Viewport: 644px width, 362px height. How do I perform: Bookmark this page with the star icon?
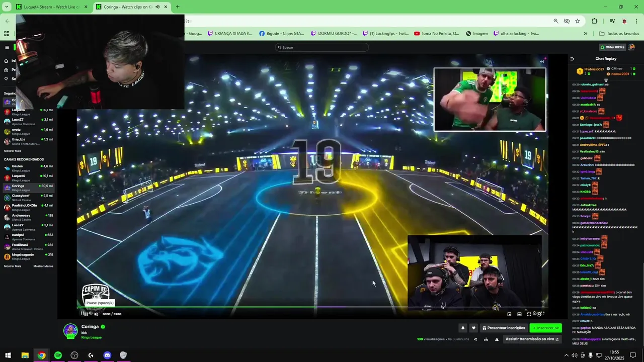pyautogui.click(x=578, y=21)
